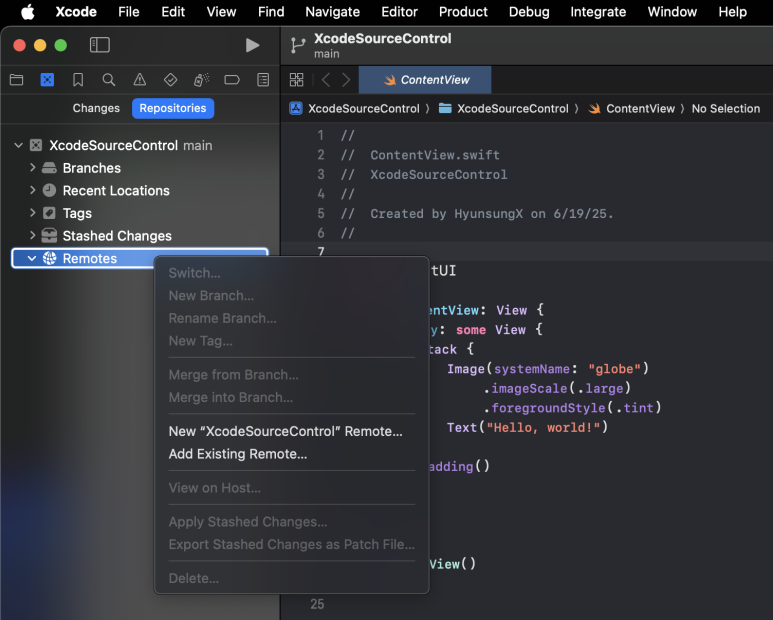Open the Apple menu
Image resolution: width=773 pixels, height=620 pixels.
pos(28,12)
